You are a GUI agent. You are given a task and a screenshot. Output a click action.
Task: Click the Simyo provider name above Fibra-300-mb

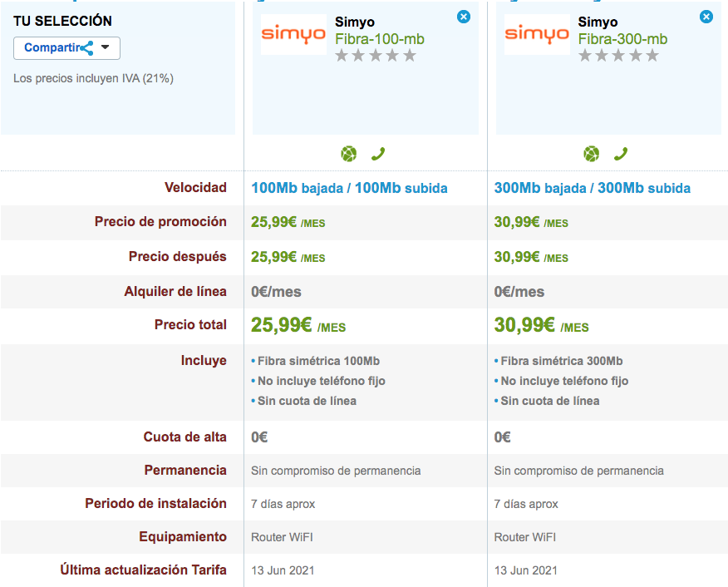point(598,22)
